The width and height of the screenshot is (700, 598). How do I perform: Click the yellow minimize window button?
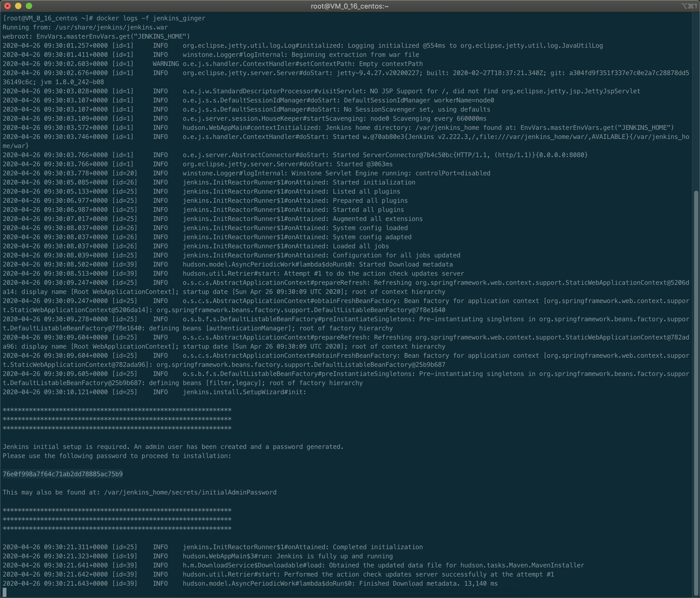18,6
